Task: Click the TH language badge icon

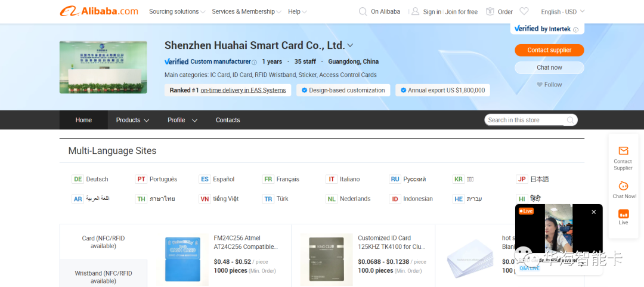Action: (141, 199)
